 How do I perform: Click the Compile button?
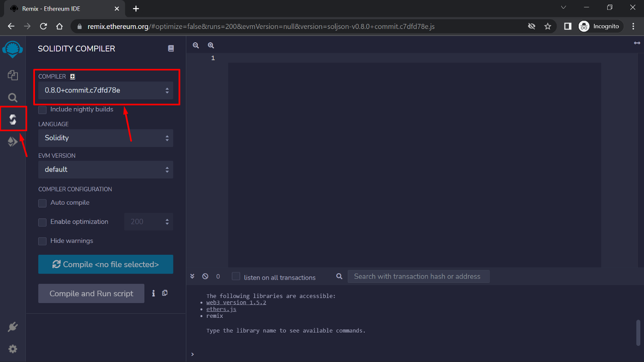click(106, 264)
